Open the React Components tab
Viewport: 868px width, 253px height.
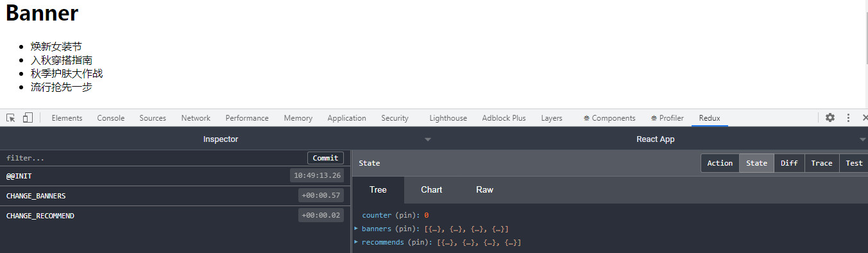609,118
